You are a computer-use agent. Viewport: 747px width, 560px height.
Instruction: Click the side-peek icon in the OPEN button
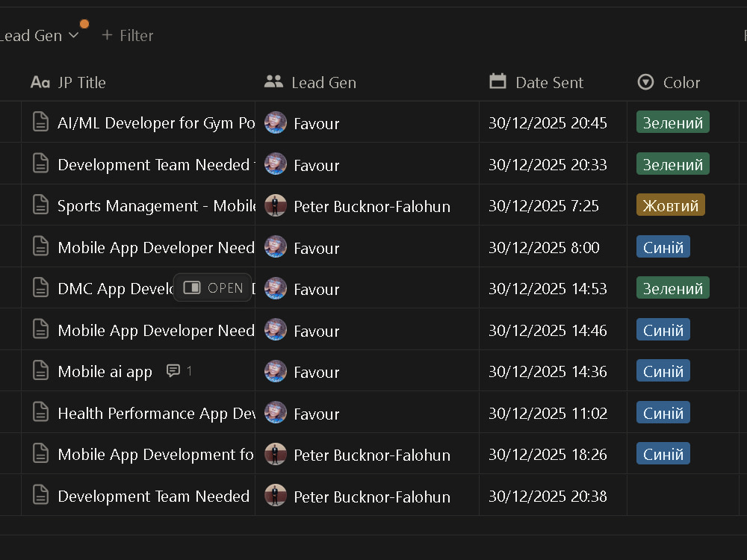tap(192, 287)
